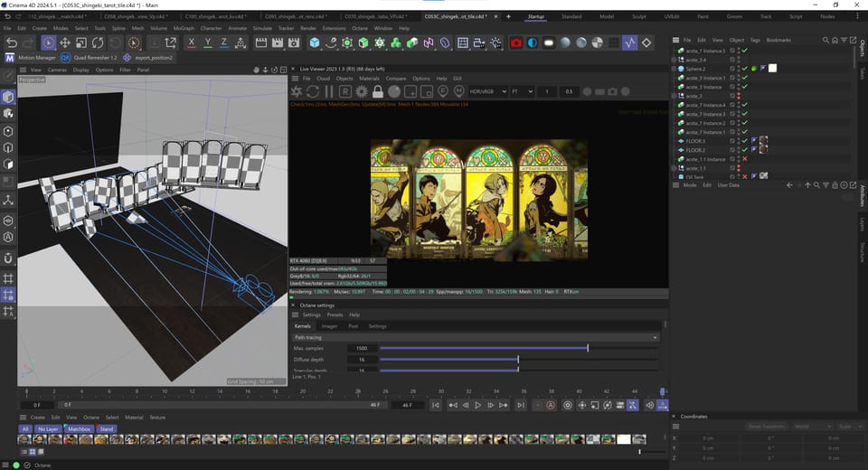Image resolution: width=868 pixels, height=470 pixels.
Task: Switch to the Imager tab
Action: point(329,326)
